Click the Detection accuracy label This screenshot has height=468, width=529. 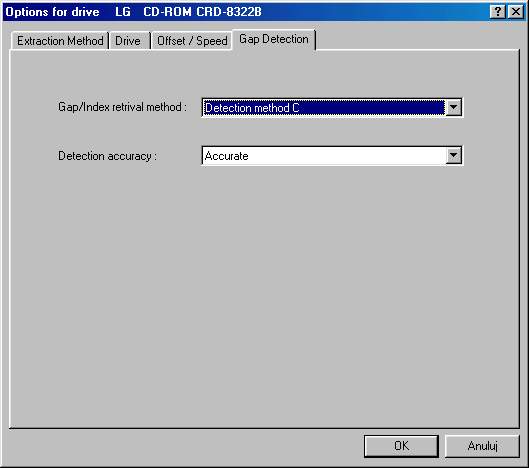107,156
